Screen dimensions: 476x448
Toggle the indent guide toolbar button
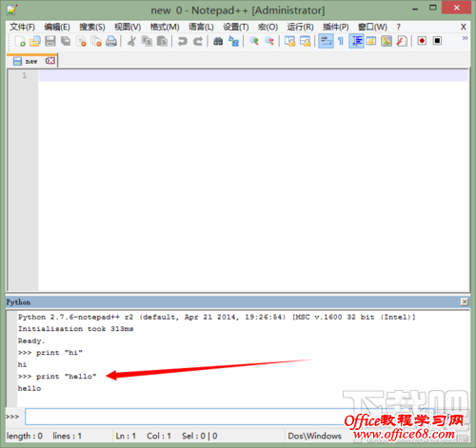[356, 41]
